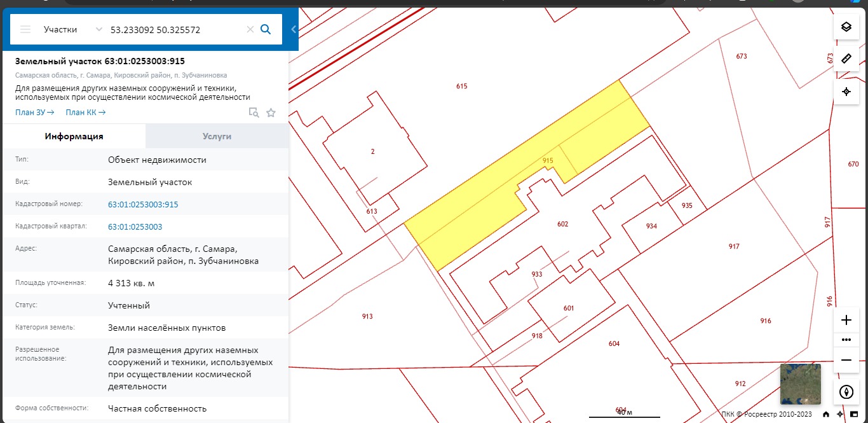Select parcel 602 on the map
Viewport: 868px width, 423px height.
(x=562, y=224)
